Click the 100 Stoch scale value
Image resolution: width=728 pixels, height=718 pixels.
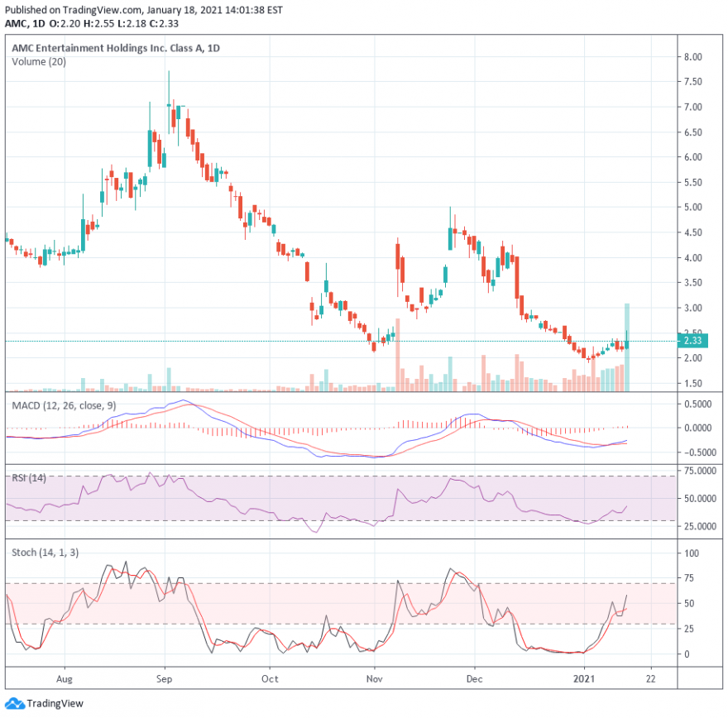click(x=692, y=553)
